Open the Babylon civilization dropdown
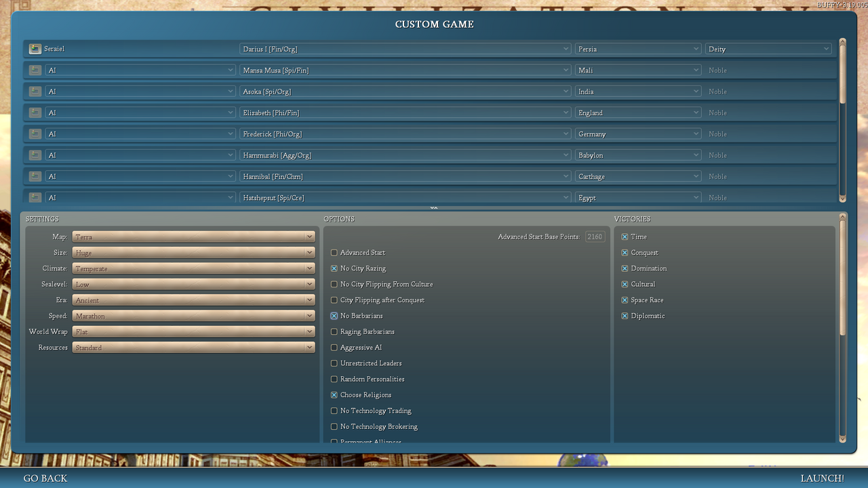Screen dimensions: 868x488 click(638, 155)
